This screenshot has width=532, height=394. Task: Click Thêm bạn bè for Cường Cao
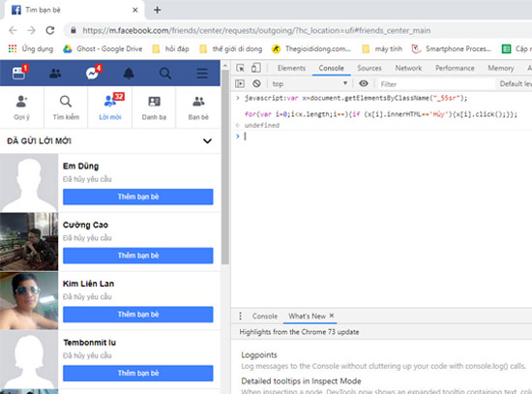138,256
